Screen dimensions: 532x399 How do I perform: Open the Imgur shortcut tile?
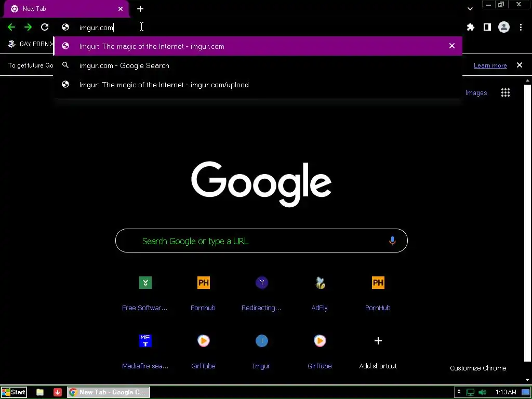coord(261,352)
